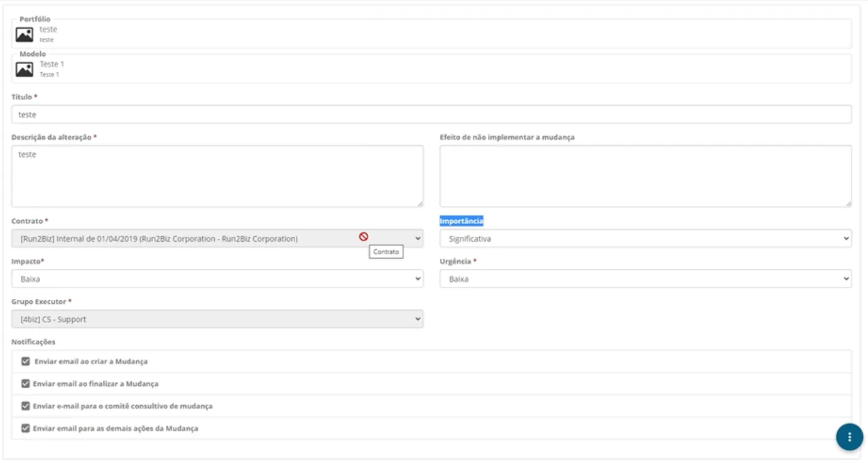Click the Impacto field label
The height and width of the screenshot is (466, 868).
point(28,261)
